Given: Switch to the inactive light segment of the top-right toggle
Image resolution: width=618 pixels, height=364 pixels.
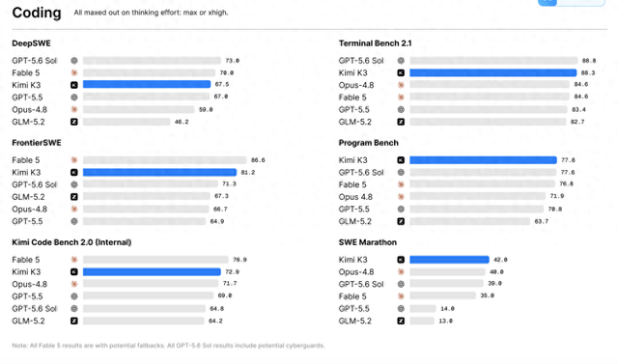Looking at the screenshot, I should click(580, 2).
